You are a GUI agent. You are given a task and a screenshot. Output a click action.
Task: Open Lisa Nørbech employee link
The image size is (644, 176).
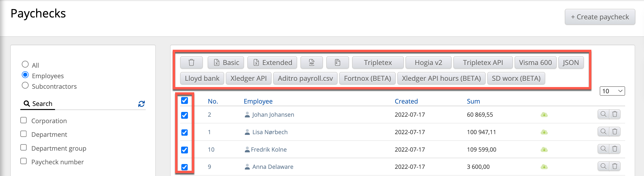[270, 132]
